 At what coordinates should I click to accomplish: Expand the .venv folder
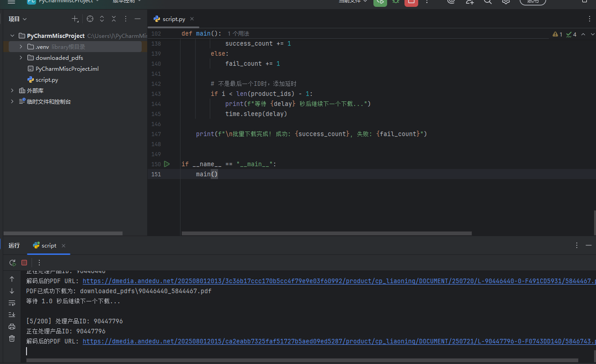pyautogui.click(x=21, y=47)
